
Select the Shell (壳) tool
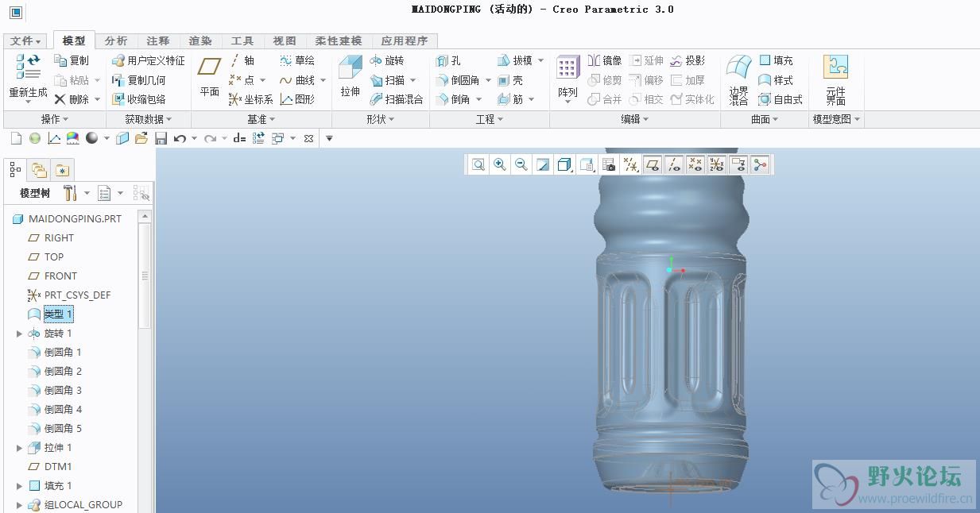[510, 80]
